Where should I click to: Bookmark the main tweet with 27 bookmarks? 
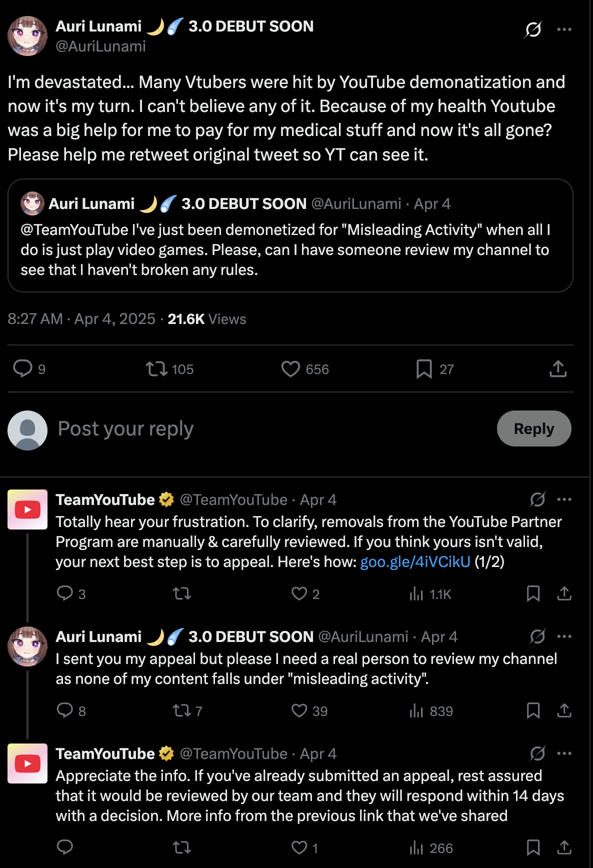click(x=424, y=369)
